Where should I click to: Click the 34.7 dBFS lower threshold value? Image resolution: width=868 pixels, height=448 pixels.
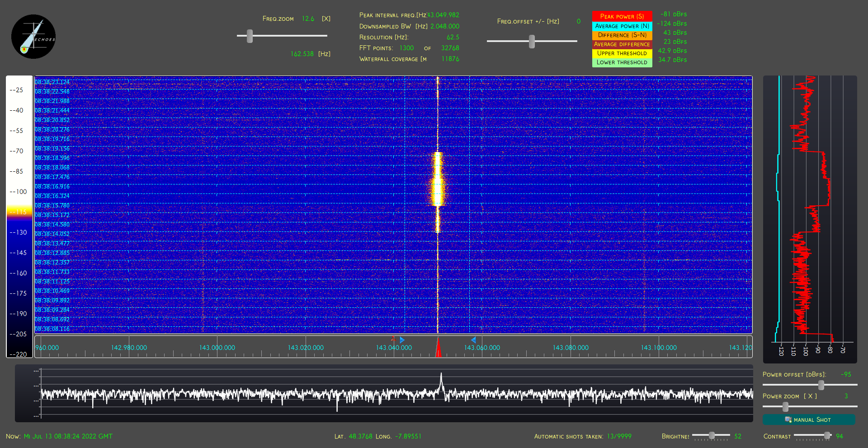[672, 60]
